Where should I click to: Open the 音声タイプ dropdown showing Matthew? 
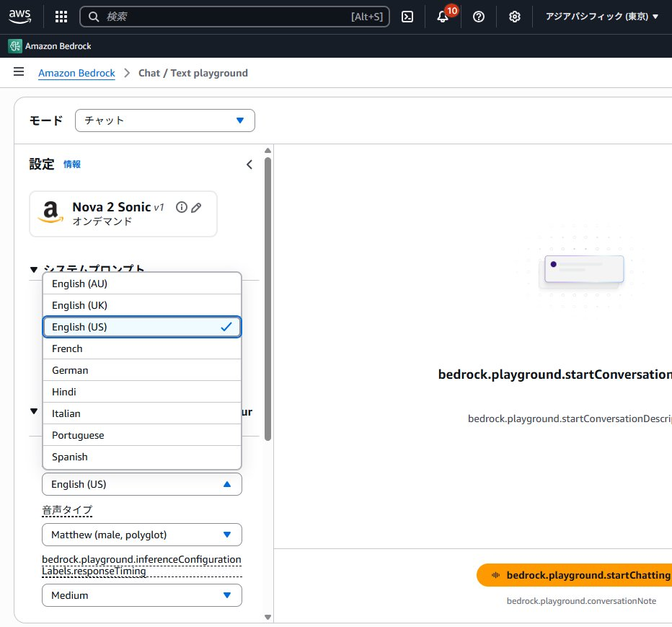[142, 535]
